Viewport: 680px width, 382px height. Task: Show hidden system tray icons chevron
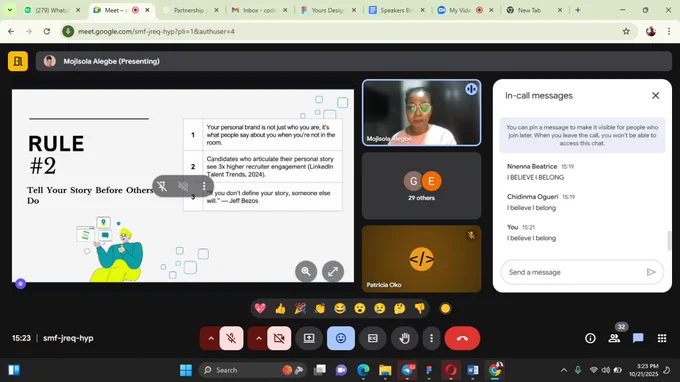click(x=564, y=370)
